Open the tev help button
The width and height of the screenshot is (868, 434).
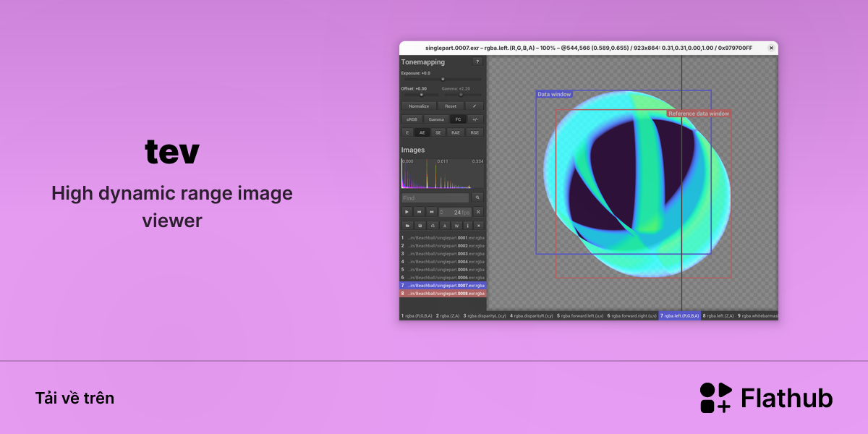click(477, 61)
